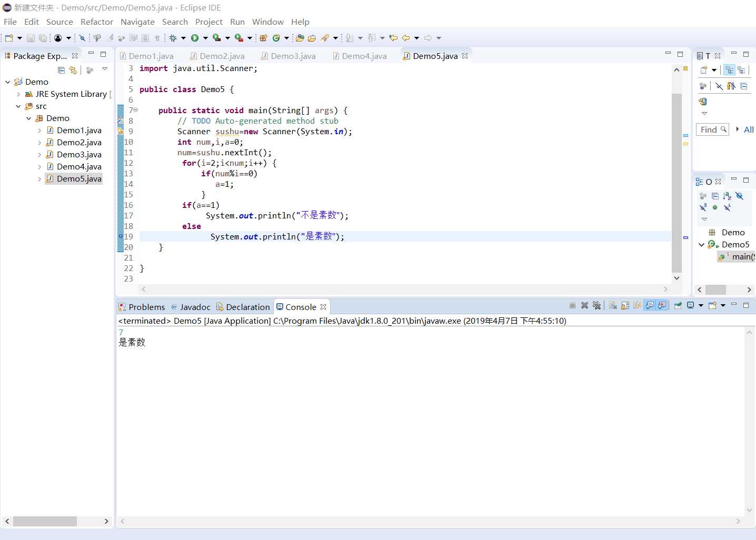Screen dimensions: 756x540
Task: Run the program with green Run icon
Action: pyautogui.click(x=195, y=38)
